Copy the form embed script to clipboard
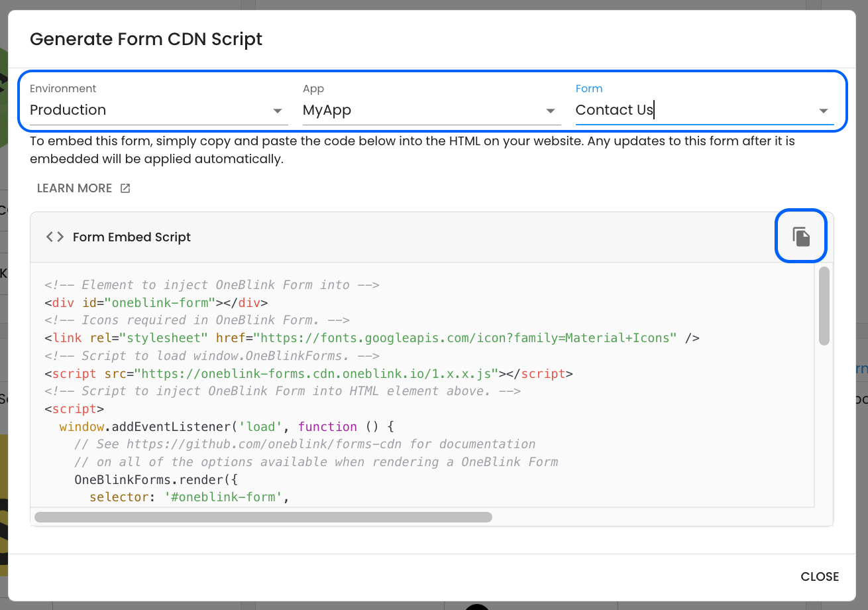The image size is (868, 610). 801,237
